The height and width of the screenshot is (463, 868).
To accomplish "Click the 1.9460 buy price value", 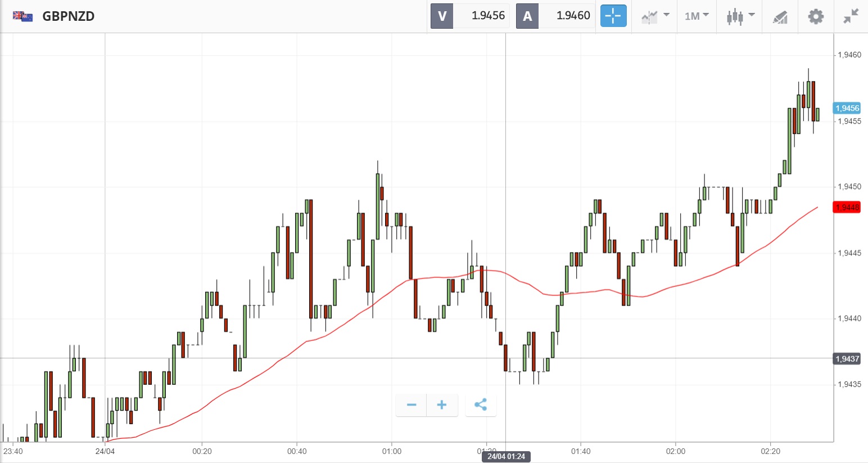I will pos(573,16).
